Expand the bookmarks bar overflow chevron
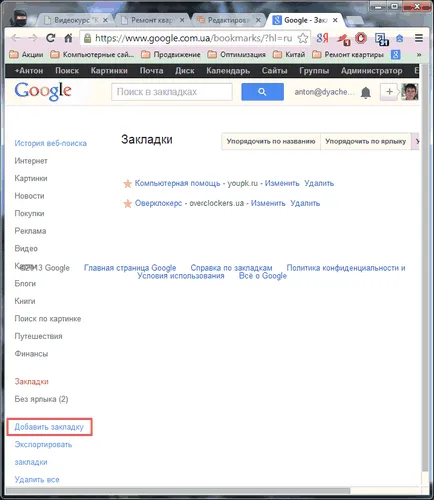The width and height of the screenshot is (434, 500). tap(419, 55)
